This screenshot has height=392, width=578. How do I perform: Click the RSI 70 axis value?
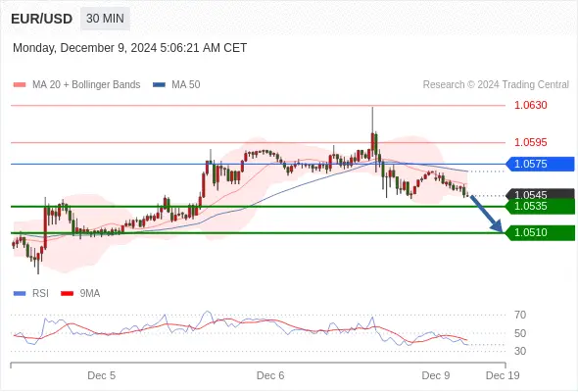pos(520,315)
